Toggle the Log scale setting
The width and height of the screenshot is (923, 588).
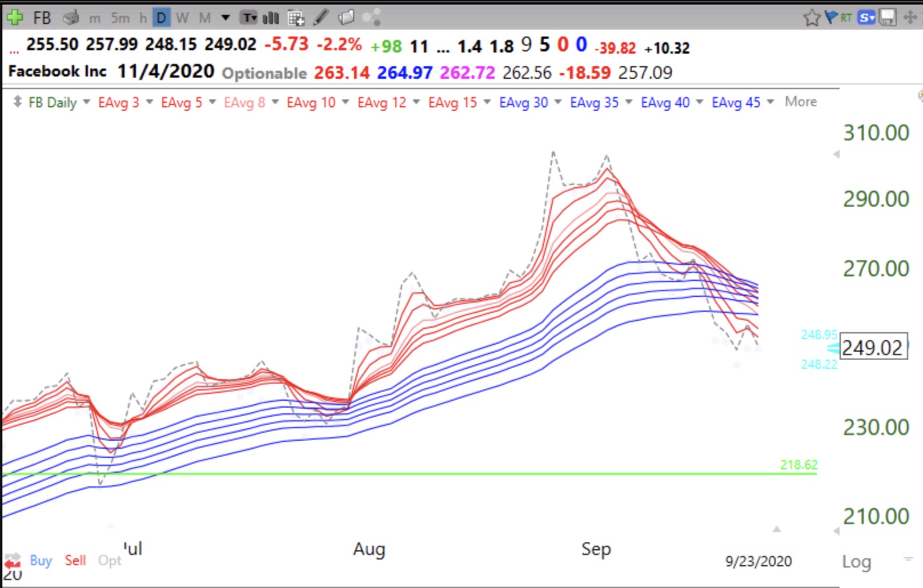pos(856,561)
